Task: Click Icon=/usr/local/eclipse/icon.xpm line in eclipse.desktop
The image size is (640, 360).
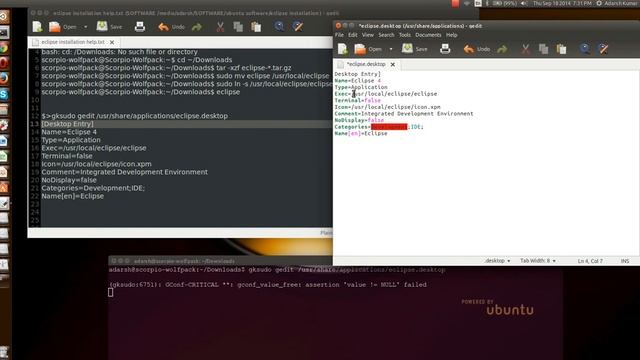Action: pos(387,107)
